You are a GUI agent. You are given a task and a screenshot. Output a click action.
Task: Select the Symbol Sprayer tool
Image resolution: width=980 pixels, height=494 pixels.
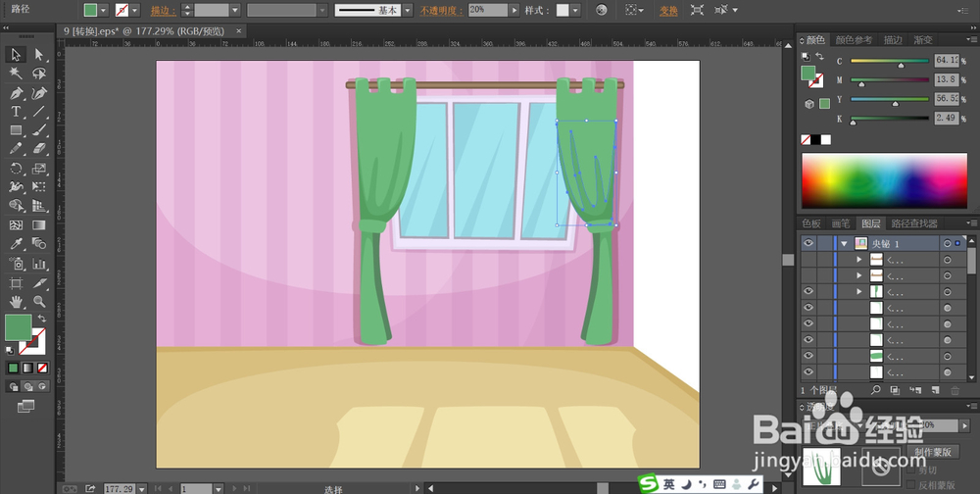(15, 264)
